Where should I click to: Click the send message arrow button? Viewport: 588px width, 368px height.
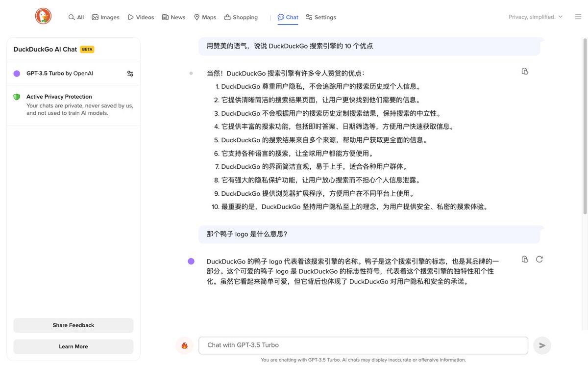coord(542,345)
